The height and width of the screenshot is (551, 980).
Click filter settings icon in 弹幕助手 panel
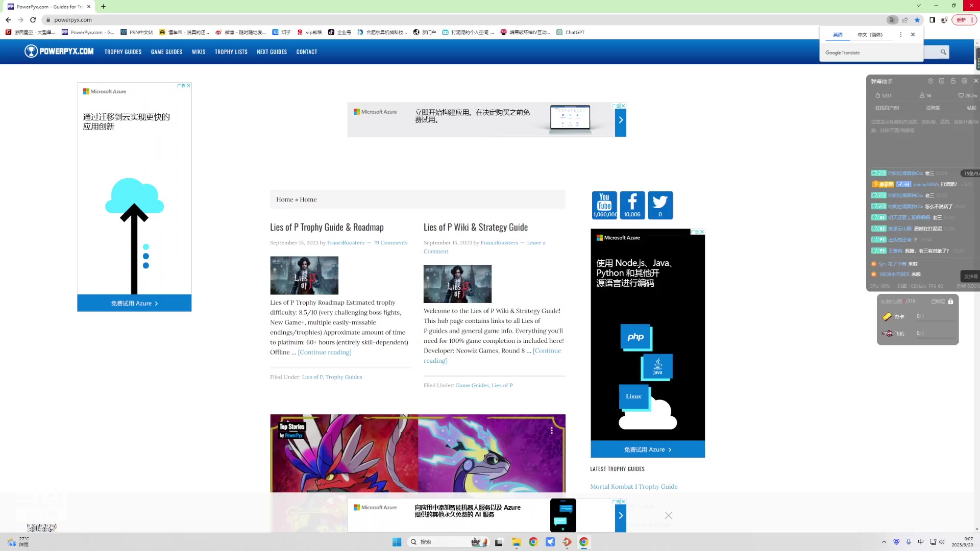click(x=930, y=81)
